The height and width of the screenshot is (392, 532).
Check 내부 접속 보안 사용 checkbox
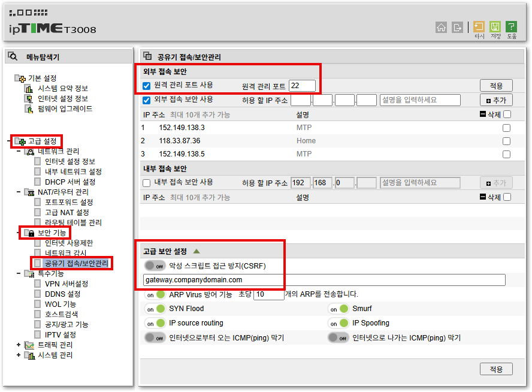point(147,183)
